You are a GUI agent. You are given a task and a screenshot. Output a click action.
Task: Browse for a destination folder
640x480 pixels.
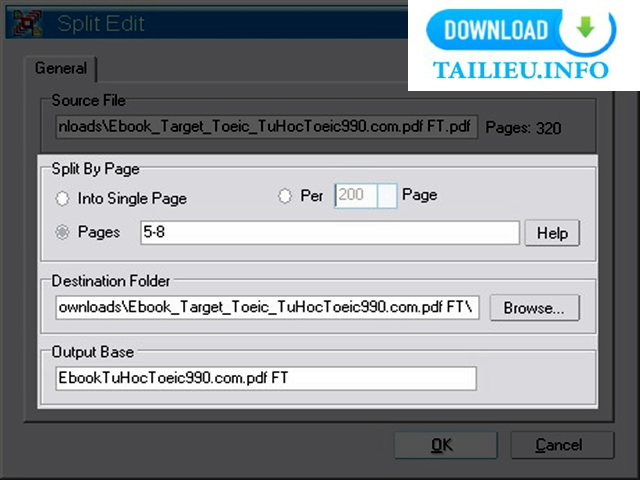coord(534,308)
